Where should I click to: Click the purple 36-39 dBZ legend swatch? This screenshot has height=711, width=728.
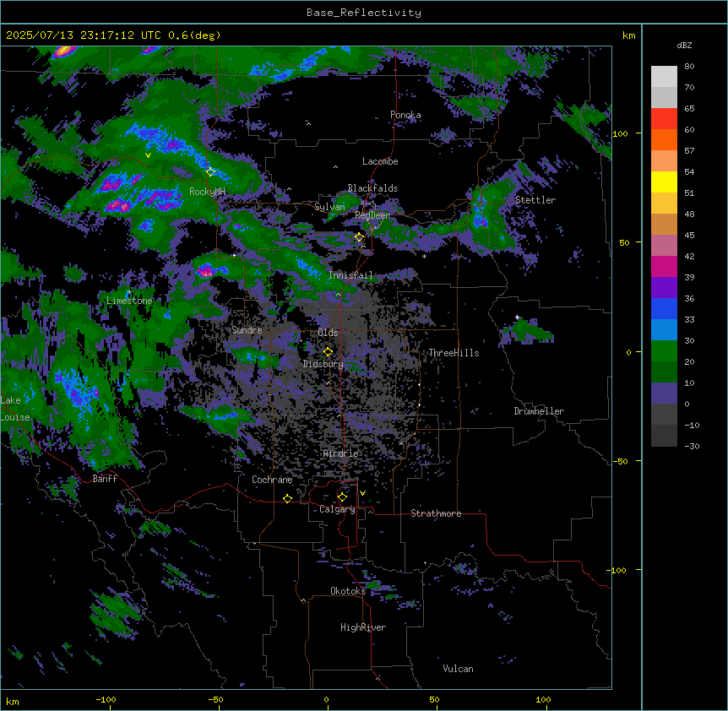[x=664, y=288]
